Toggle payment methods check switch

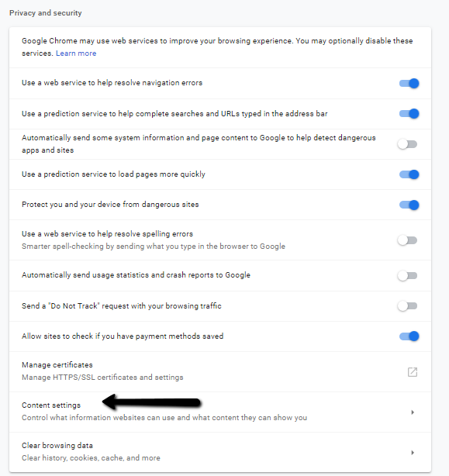tap(409, 336)
